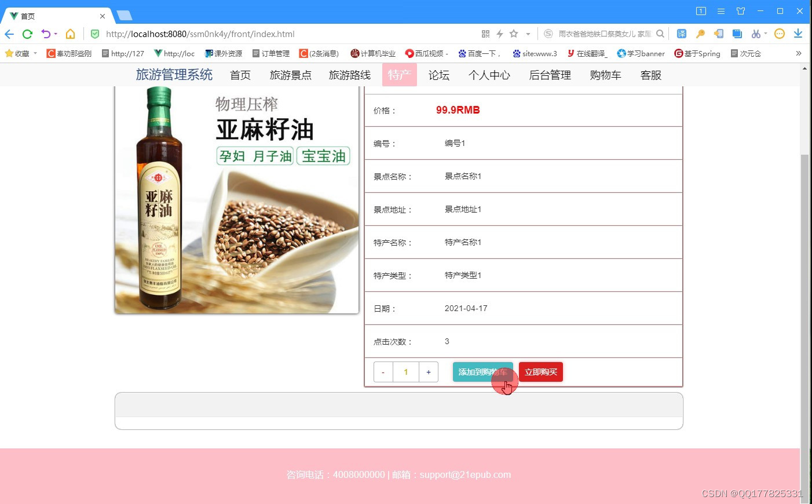
Task: Open the 学习banner bookmark
Action: (641, 53)
